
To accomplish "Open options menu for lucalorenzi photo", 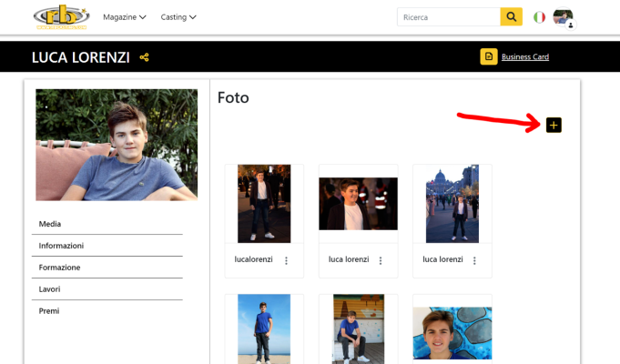I will coord(286,260).
